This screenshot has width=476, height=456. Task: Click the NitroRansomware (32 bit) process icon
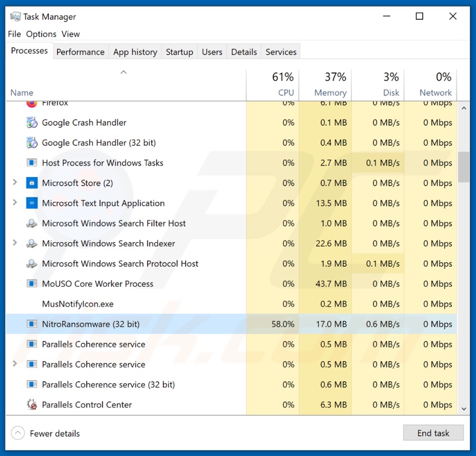[31, 324]
